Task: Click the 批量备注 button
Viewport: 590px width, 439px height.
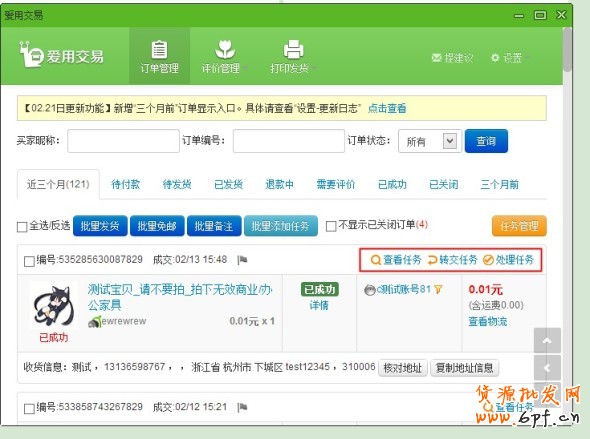Action: (x=214, y=226)
